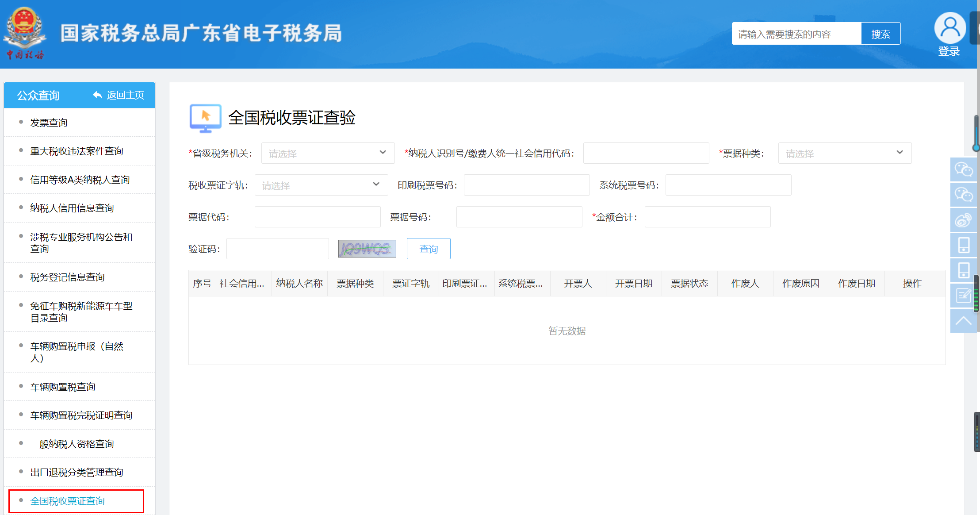Image resolution: width=980 pixels, height=515 pixels.
Task: Click the upper mobile phone icon in the side toolbar
Action: coord(963,245)
